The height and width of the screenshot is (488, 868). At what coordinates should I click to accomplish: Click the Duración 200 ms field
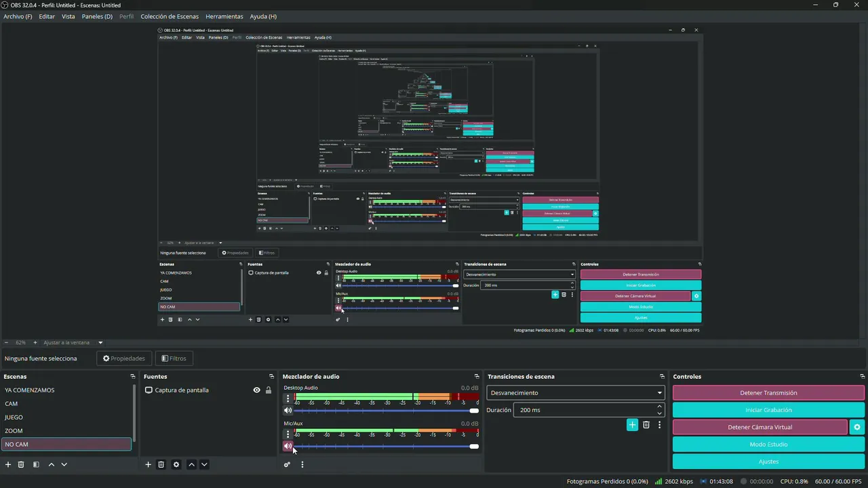point(589,410)
